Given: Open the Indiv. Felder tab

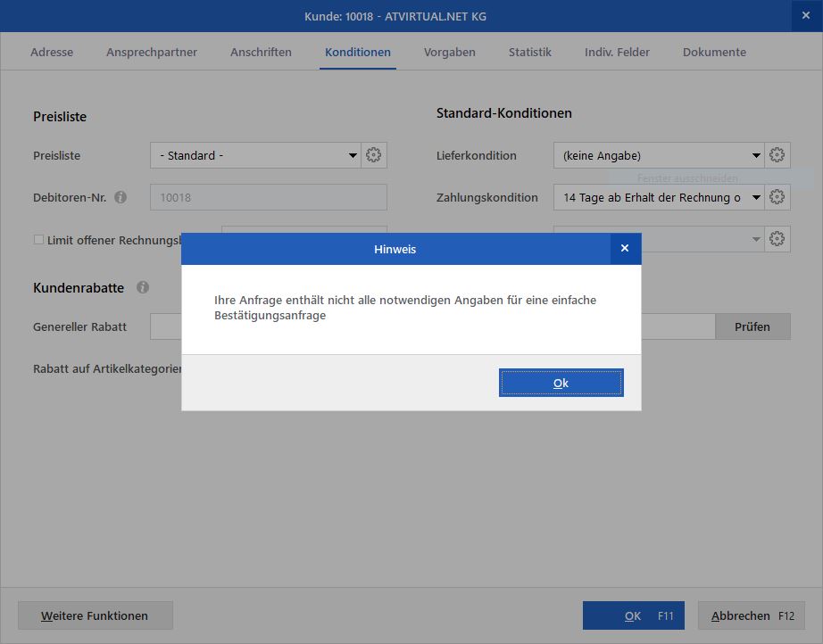Looking at the screenshot, I should [x=618, y=52].
